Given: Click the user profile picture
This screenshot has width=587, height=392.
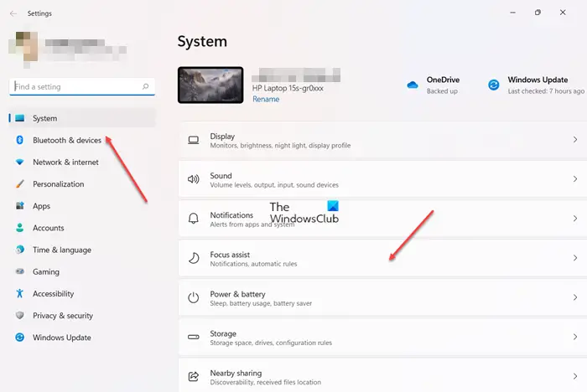Looking at the screenshot, I should click(x=23, y=48).
